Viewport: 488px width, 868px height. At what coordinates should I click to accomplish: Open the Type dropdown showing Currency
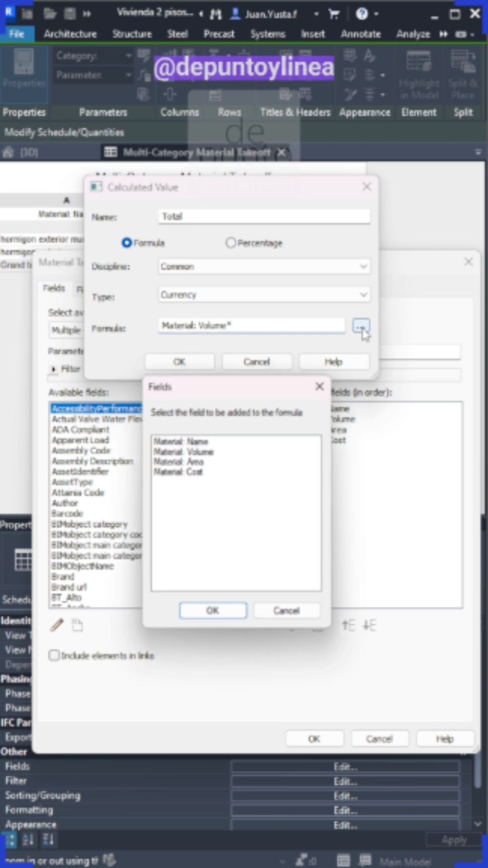tap(264, 295)
